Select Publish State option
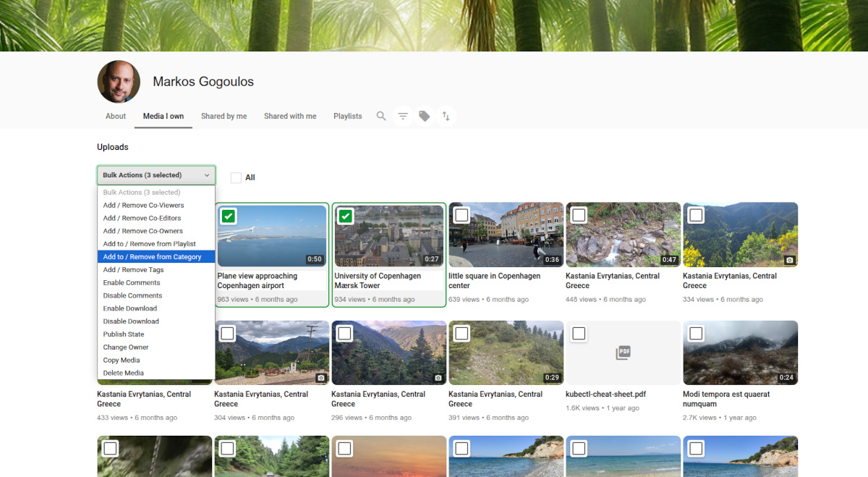Viewport: 868px width, 477px height. click(124, 334)
